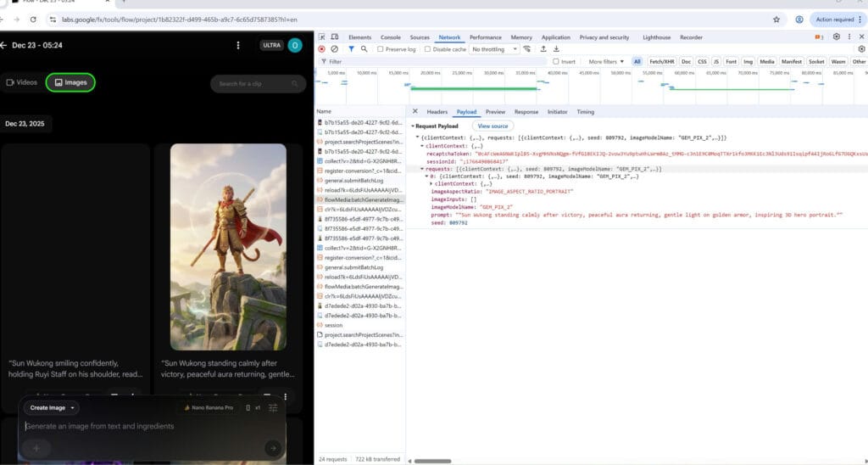Screen dimensions: 868x465
Task: Click the Filter text input in Network panel
Action: pyautogui.click(x=431, y=62)
